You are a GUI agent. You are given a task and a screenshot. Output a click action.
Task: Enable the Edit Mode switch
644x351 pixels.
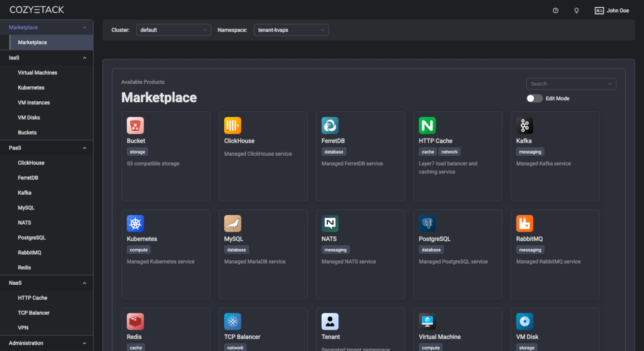534,98
